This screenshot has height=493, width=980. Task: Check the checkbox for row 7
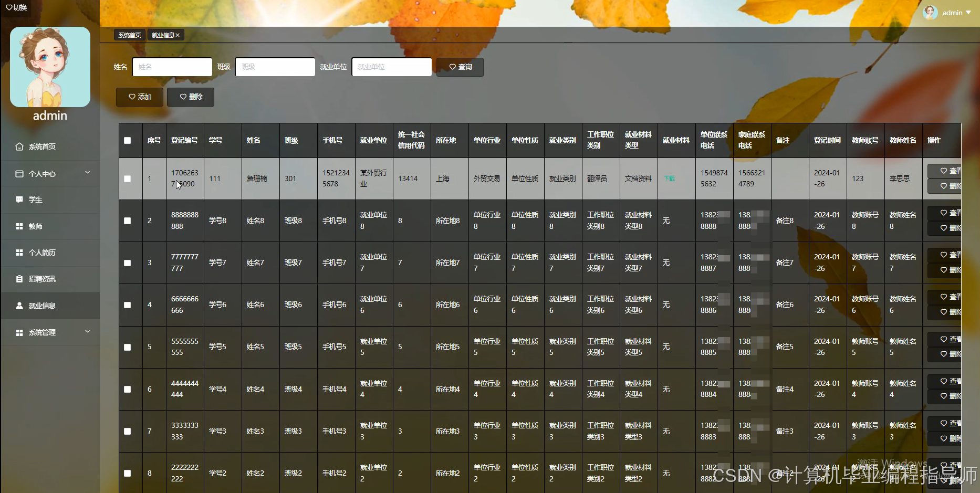(x=127, y=431)
